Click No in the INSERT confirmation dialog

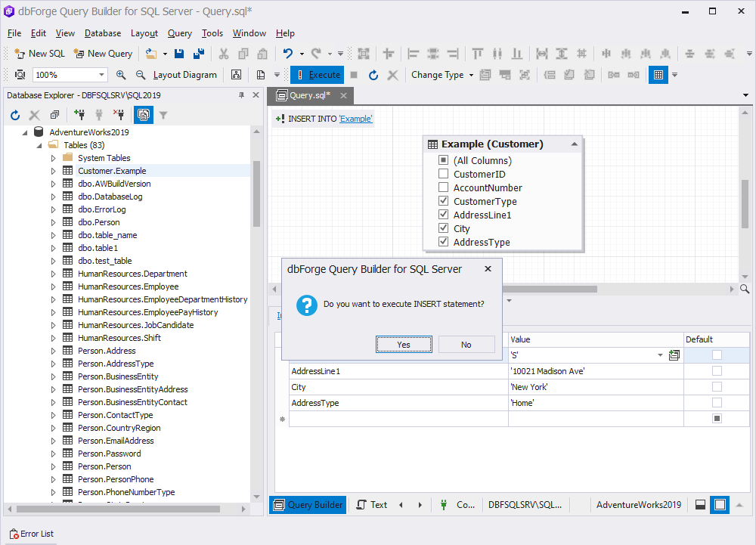466,345
